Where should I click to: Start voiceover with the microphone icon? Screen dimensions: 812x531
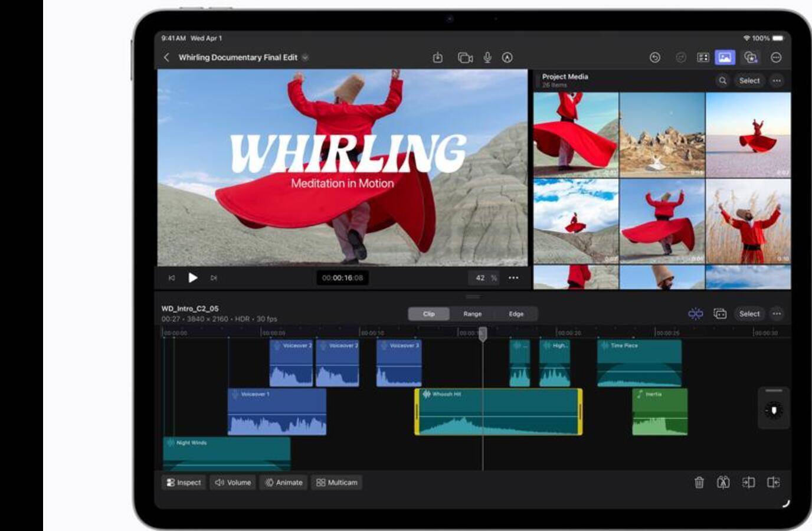click(487, 57)
